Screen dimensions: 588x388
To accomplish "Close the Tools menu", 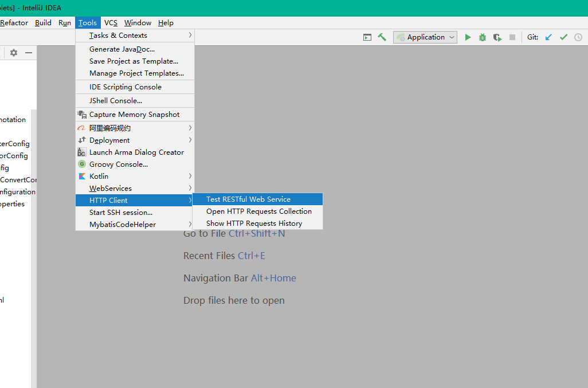I will tap(88, 23).
